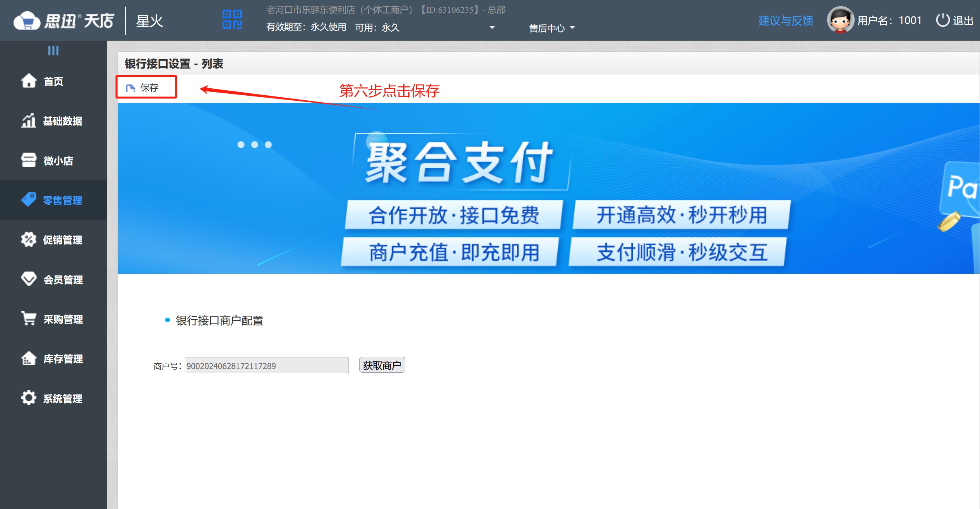This screenshot has width=980, height=509.
Task: Open the 建议与反馈 link
Action: 786,21
